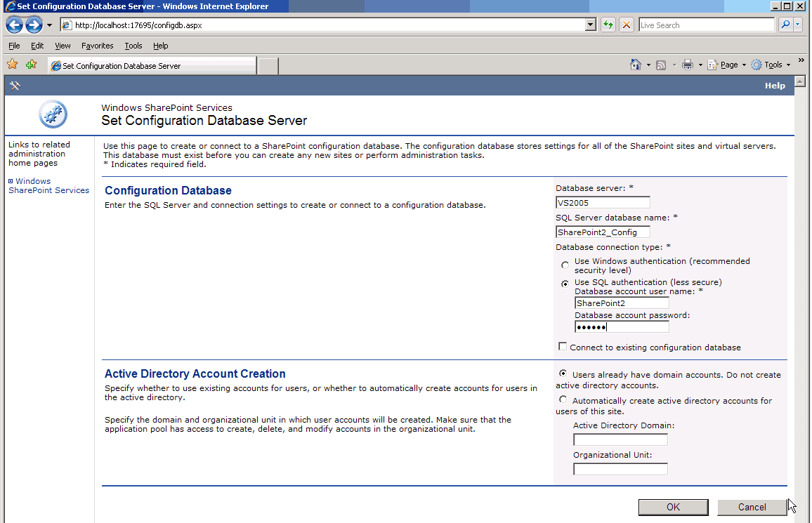Click Database account password field

point(622,326)
